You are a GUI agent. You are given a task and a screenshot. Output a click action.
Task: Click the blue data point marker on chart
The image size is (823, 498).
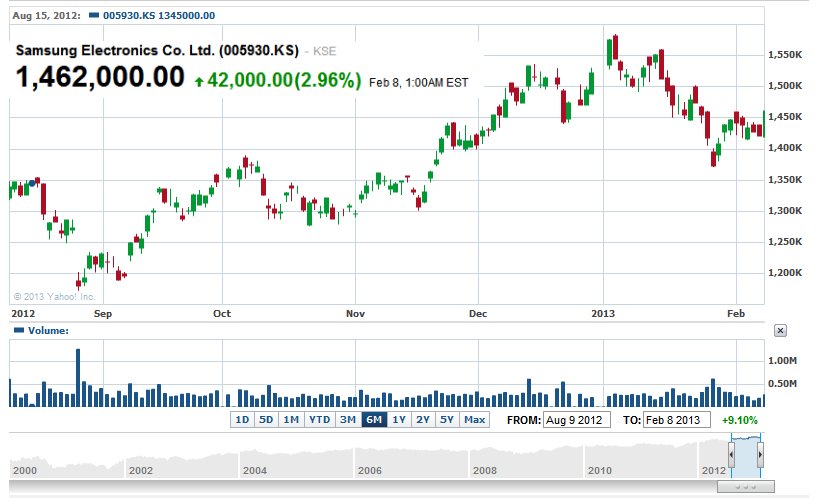point(33,183)
